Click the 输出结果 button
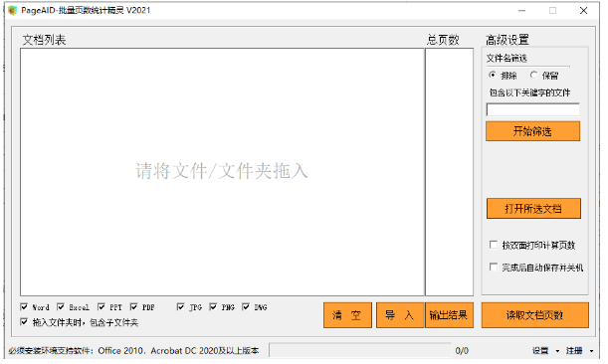Viewport: 608px width, 364px height. pos(449,315)
